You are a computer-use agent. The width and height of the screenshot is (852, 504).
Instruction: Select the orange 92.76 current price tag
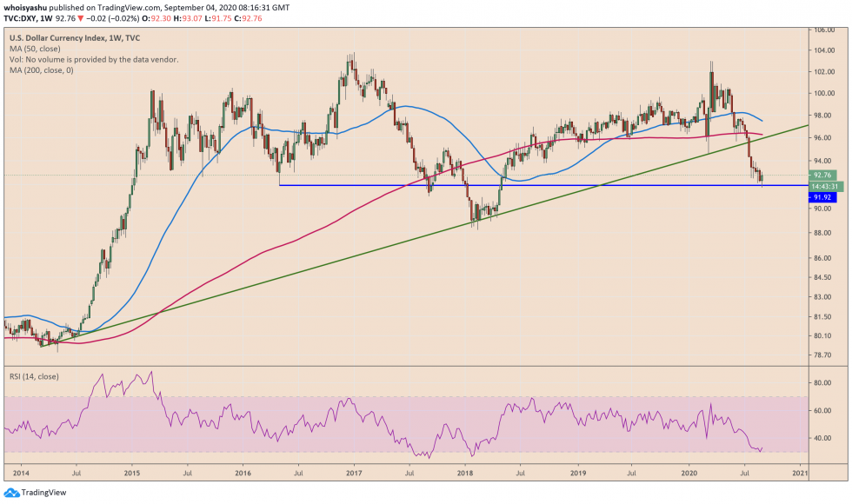822,175
